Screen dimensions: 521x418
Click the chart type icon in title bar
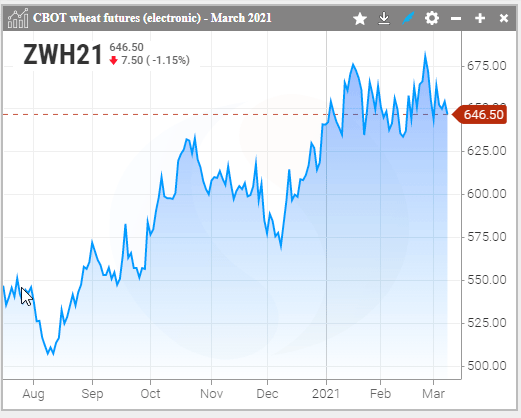click(18, 18)
